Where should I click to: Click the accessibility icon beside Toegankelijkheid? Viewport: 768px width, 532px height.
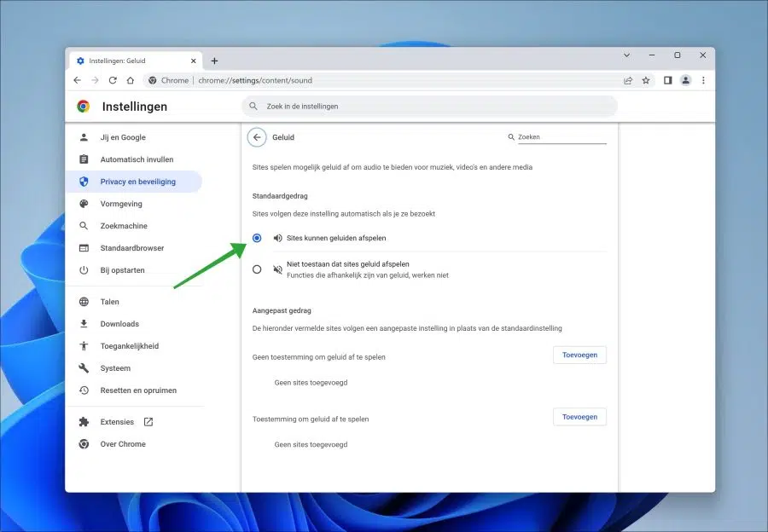[x=84, y=346]
